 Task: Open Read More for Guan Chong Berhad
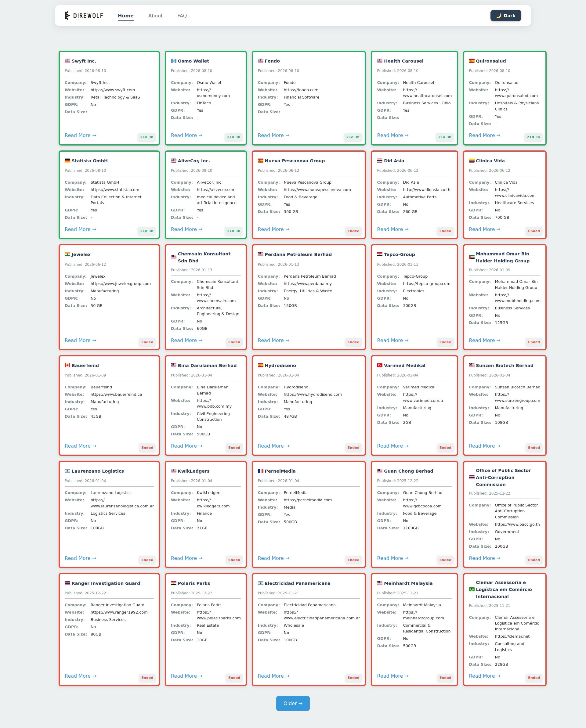[x=392, y=558]
